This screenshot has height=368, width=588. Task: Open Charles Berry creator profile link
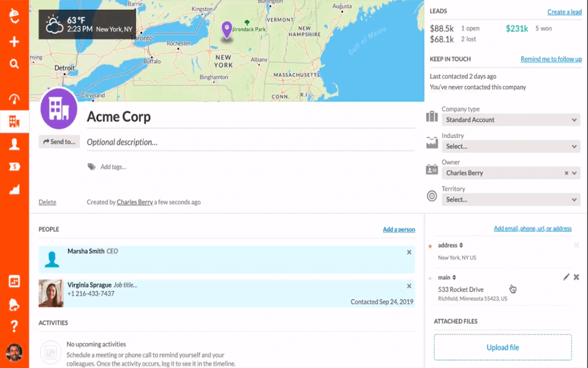[x=135, y=202]
